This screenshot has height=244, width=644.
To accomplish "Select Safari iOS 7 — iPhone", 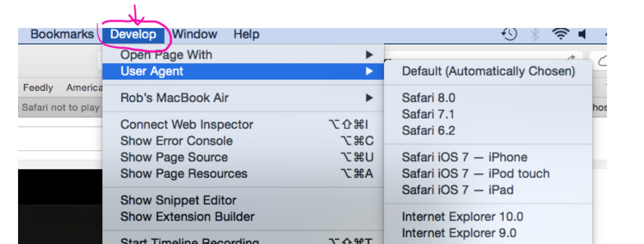I will [488, 158].
